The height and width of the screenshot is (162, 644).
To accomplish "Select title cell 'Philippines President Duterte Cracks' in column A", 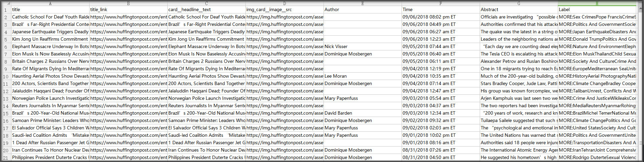I will [x=50, y=157].
